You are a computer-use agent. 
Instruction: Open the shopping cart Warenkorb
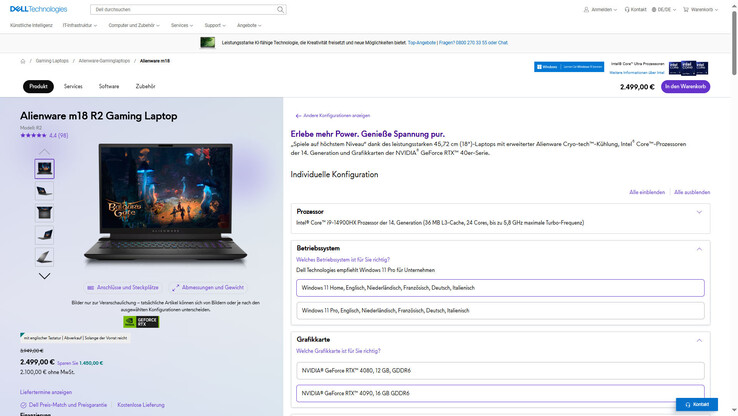pos(700,9)
